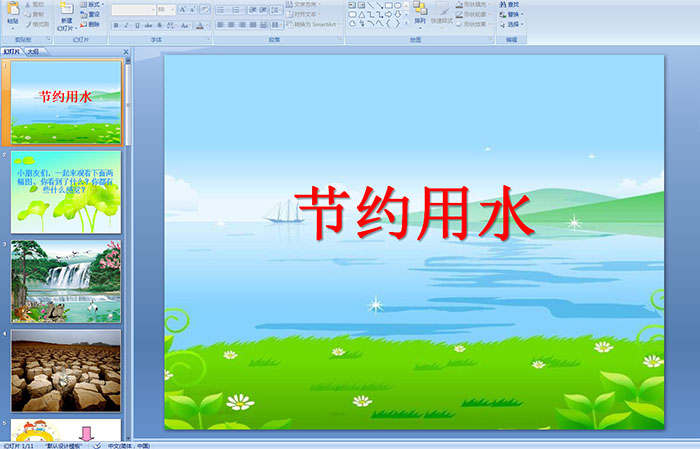Screen dimensions: 700x449
Task: Open the Columns dropdown
Action: [276, 25]
